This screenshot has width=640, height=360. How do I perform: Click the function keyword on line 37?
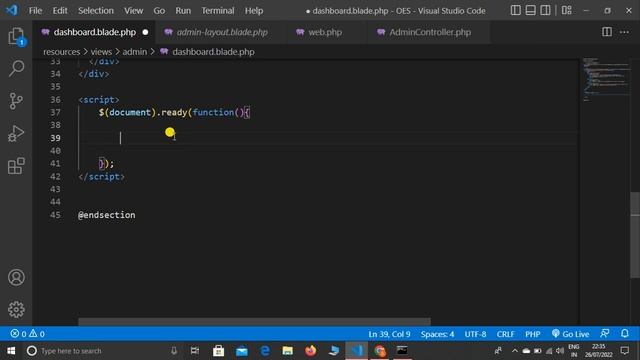click(213, 112)
